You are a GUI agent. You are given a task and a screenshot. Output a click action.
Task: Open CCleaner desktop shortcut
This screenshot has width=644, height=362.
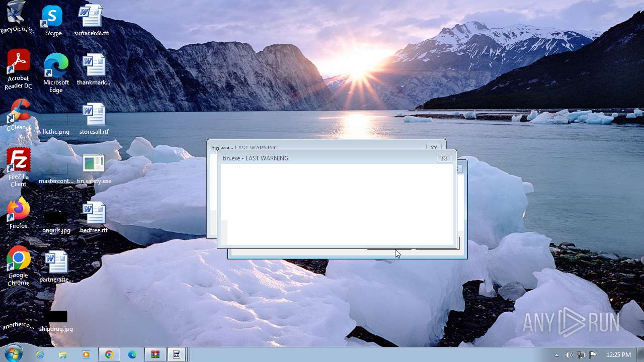click(18, 115)
